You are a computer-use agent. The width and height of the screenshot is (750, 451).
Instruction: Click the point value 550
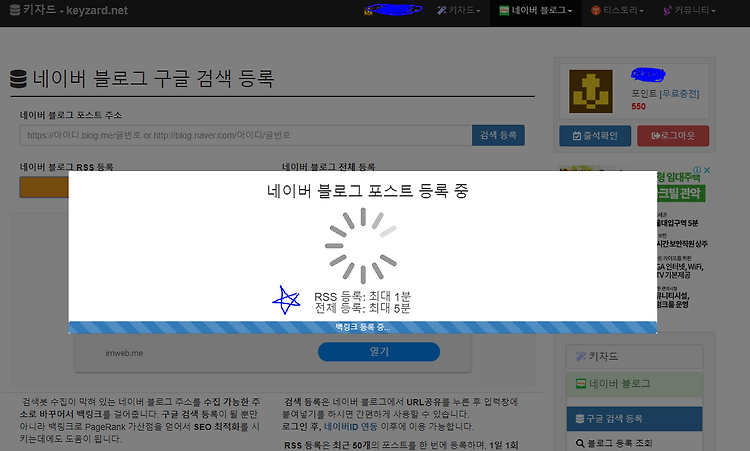(639, 107)
